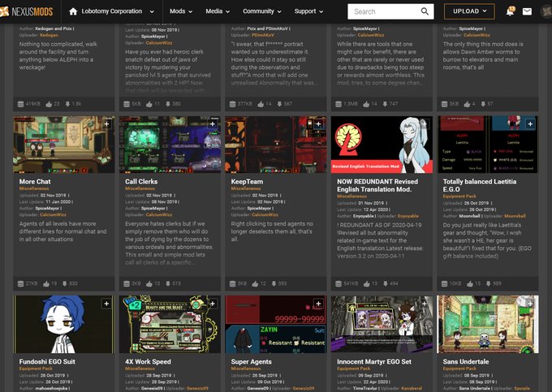Screen dimensions: 552x392
Task: Click the plus icon on KeepTeam thumbnail
Action: (x=318, y=124)
